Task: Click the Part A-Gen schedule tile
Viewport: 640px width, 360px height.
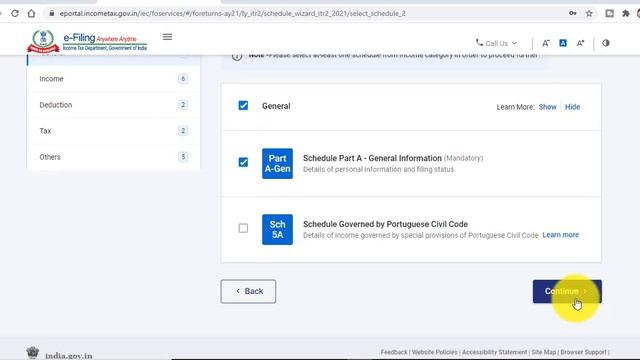Action: (278, 163)
